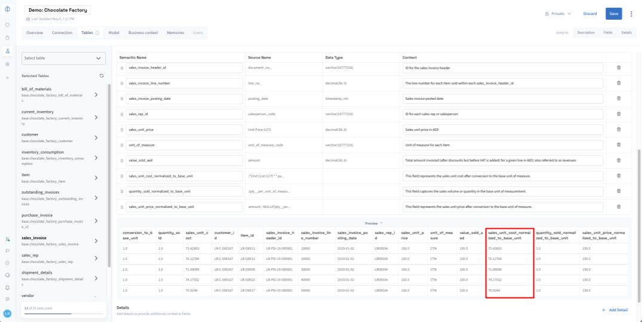
Task: Click Add Detail link
Action: pyautogui.click(x=615, y=310)
